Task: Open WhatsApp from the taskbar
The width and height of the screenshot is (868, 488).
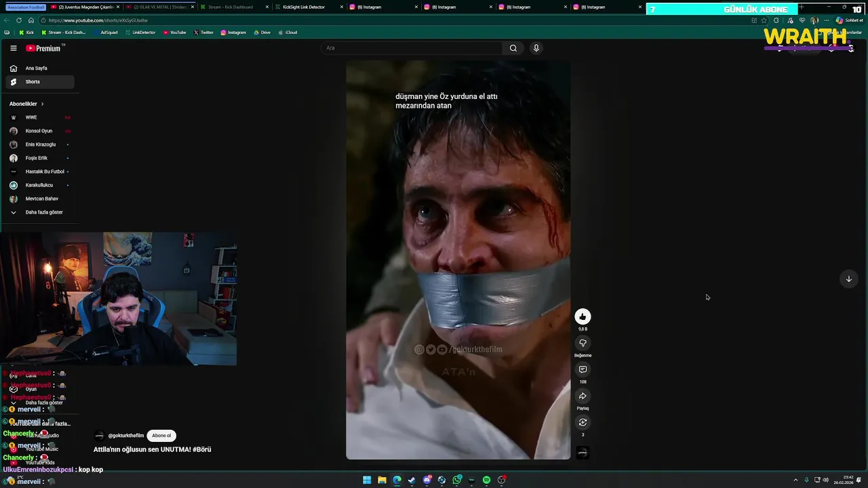Action: (457, 480)
